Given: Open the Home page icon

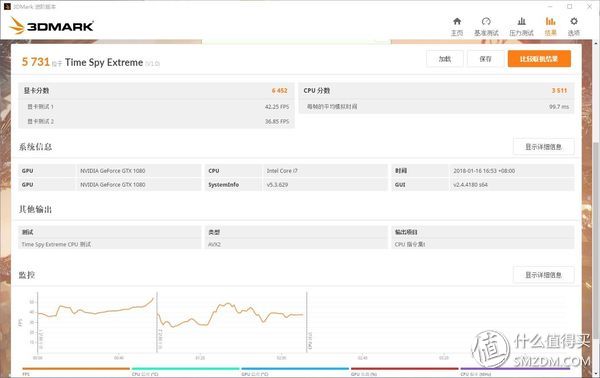Looking at the screenshot, I should pyautogui.click(x=457, y=26).
